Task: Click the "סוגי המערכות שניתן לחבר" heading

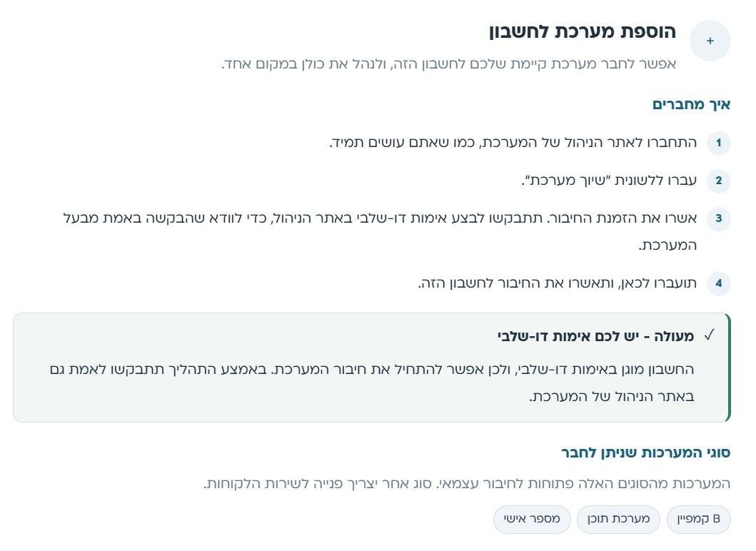Action: (646, 453)
